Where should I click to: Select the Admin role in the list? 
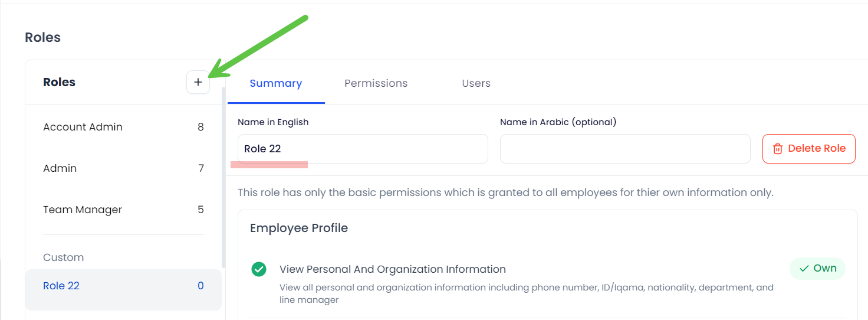pos(60,168)
